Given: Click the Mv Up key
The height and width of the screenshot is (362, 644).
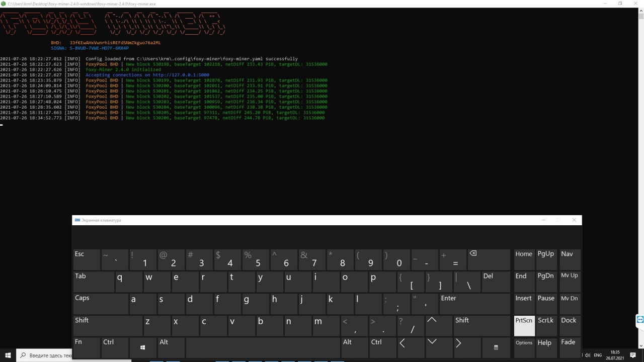Looking at the screenshot, I should 570,282.
